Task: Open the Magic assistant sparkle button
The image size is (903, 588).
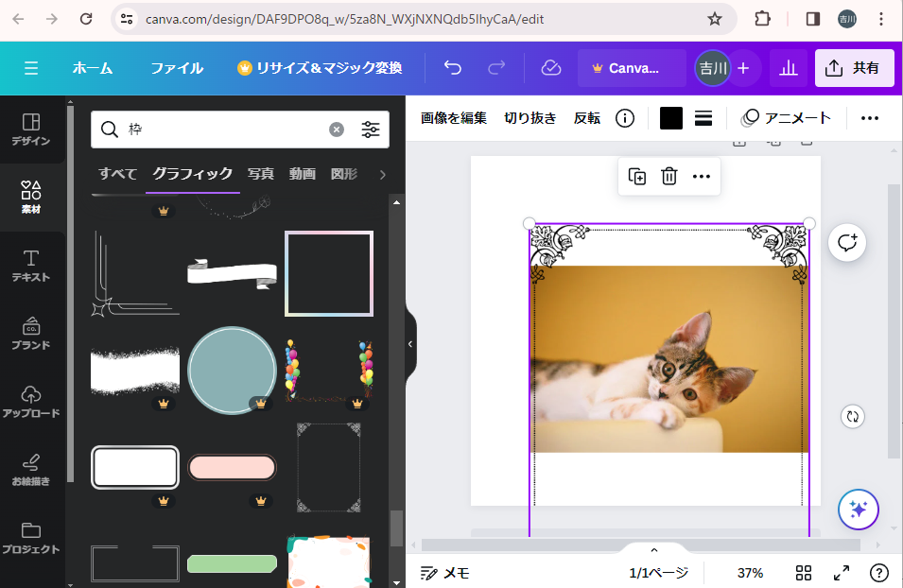Action: point(858,510)
